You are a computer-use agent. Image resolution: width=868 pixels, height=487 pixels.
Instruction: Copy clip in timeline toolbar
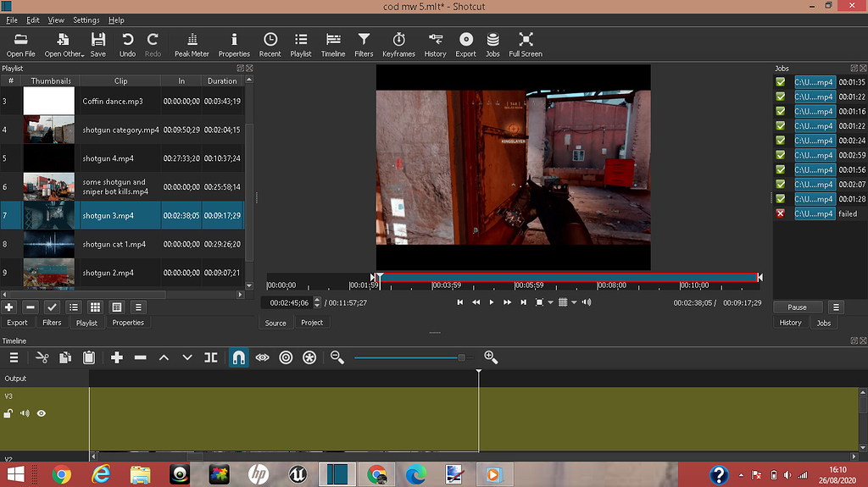click(x=65, y=357)
